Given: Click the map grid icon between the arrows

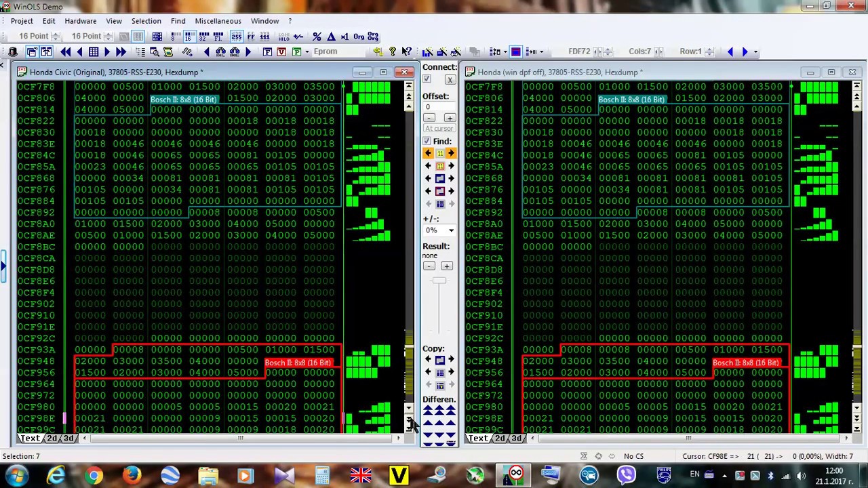Looking at the screenshot, I should [x=94, y=52].
